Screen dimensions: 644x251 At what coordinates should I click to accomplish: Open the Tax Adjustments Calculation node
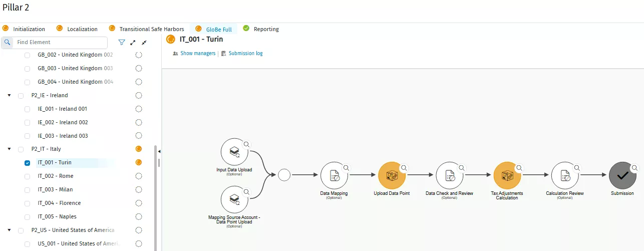tap(507, 175)
